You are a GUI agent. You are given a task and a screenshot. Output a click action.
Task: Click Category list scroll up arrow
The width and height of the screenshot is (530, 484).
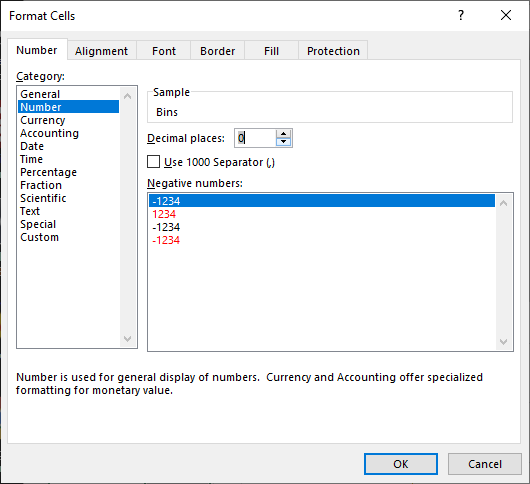click(x=127, y=96)
